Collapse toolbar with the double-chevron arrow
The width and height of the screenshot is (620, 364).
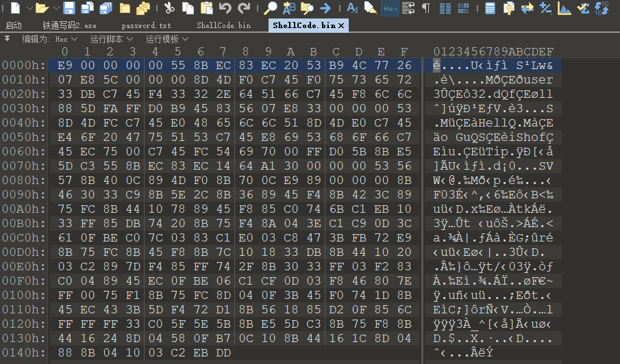pyautogui.click(x=7, y=38)
